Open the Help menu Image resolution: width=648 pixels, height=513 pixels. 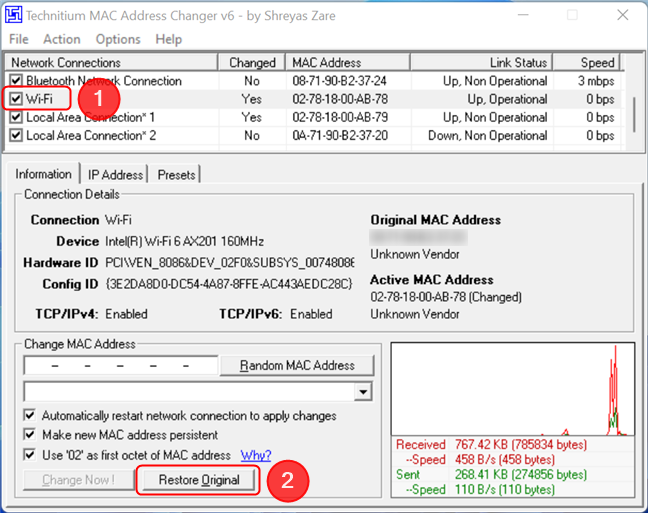pyautogui.click(x=169, y=39)
